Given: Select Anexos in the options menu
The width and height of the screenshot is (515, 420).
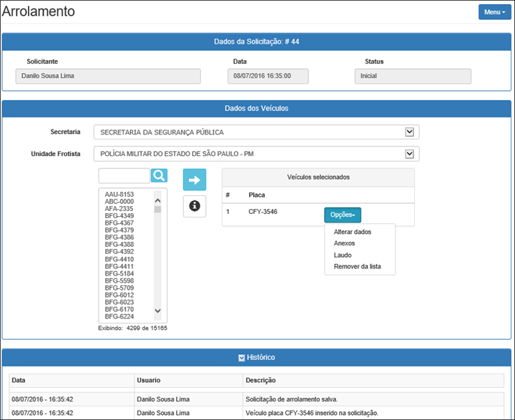Looking at the screenshot, I should click(x=344, y=243).
